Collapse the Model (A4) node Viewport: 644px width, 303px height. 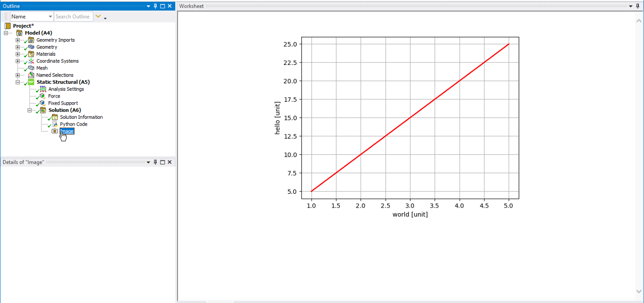(x=6, y=33)
